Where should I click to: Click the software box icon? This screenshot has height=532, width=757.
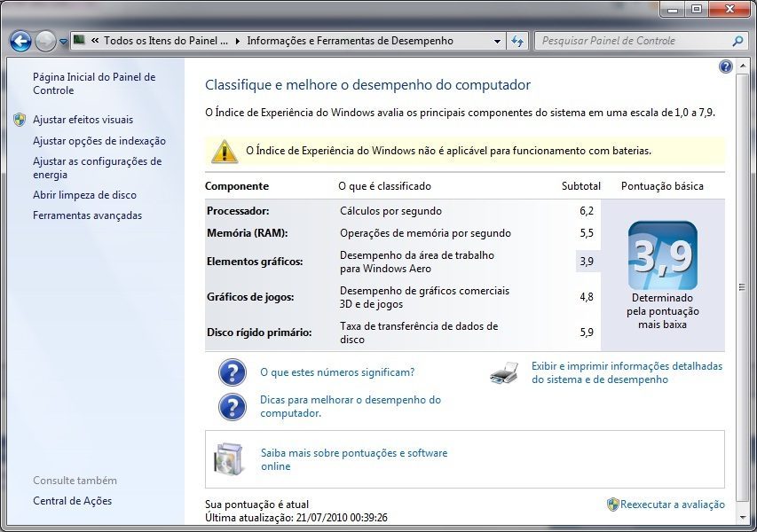click(227, 458)
